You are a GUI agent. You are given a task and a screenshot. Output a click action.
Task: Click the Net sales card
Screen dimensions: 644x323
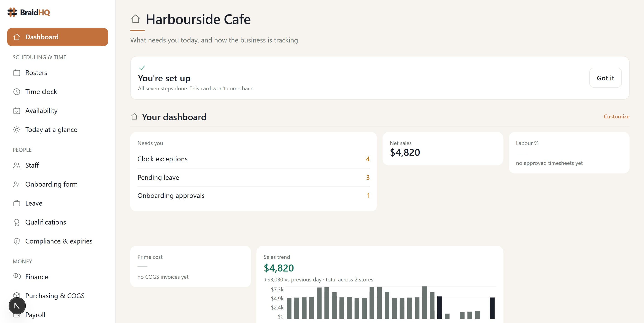click(443, 149)
